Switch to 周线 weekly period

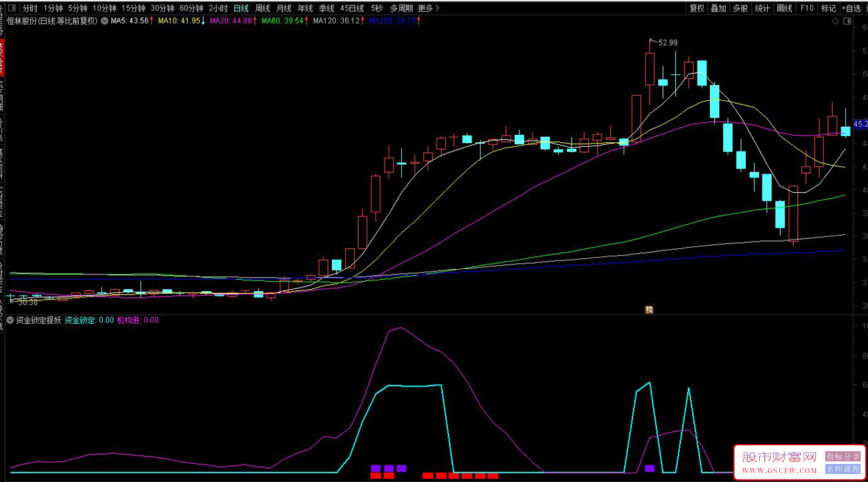click(262, 9)
